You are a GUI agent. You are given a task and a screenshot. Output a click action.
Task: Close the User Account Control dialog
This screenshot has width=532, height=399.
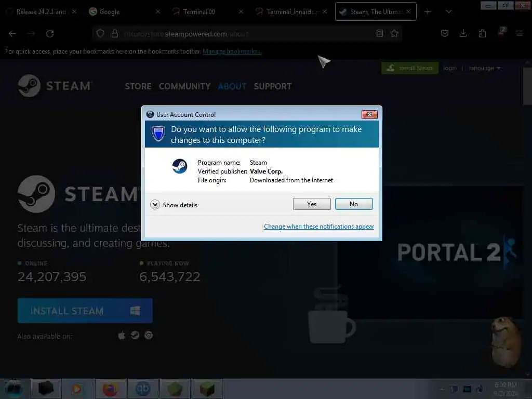[369, 115]
